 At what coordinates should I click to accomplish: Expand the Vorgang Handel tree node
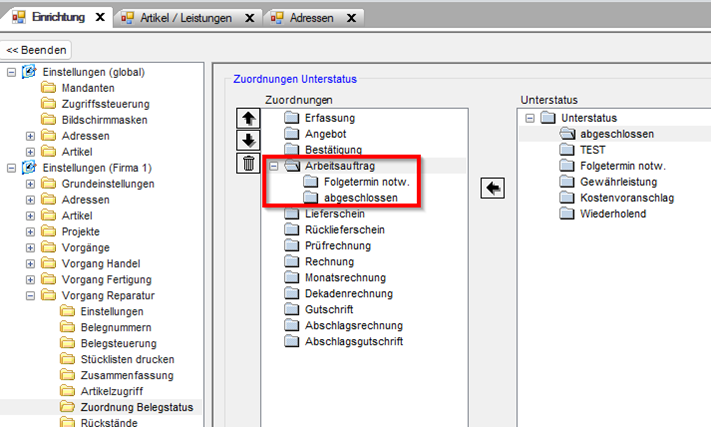coord(30,264)
